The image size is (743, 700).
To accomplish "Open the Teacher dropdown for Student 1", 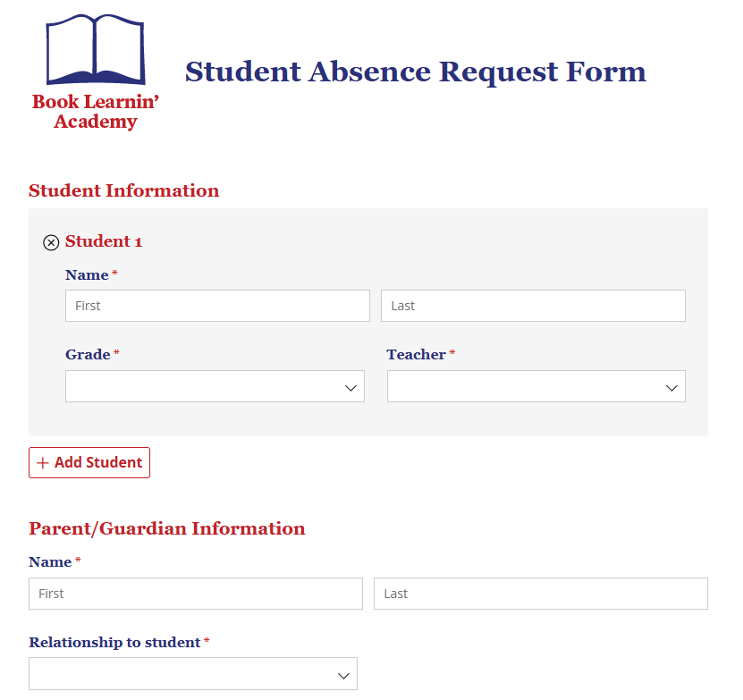I will click(536, 386).
